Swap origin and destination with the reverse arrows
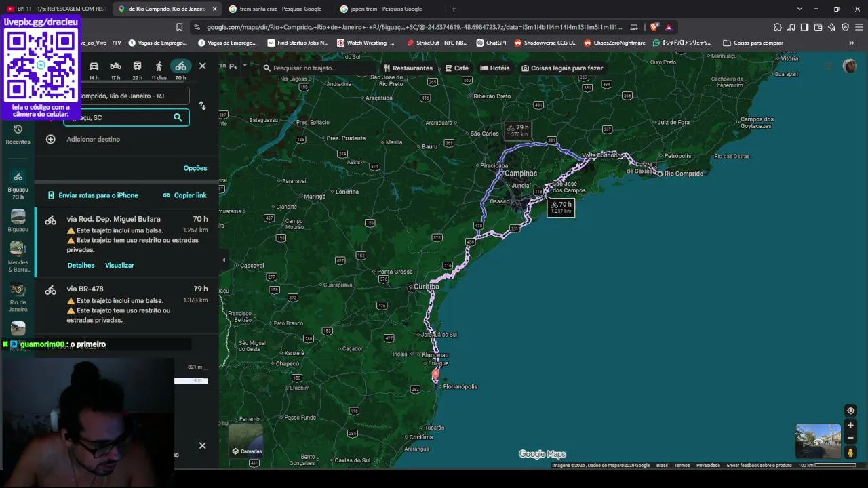 click(x=202, y=106)
